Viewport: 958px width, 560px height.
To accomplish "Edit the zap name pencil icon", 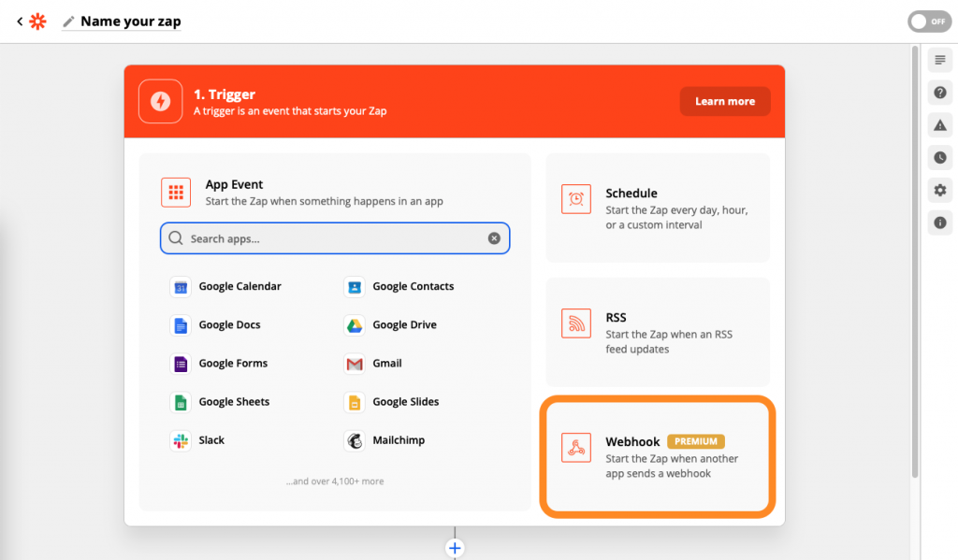I will point(68,22).
